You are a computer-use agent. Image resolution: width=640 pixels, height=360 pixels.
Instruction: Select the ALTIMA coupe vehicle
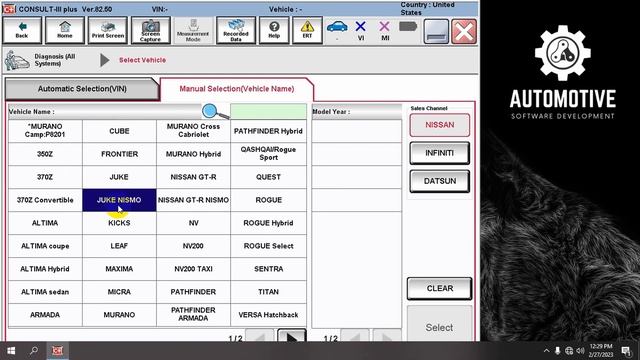click(45, 246)
